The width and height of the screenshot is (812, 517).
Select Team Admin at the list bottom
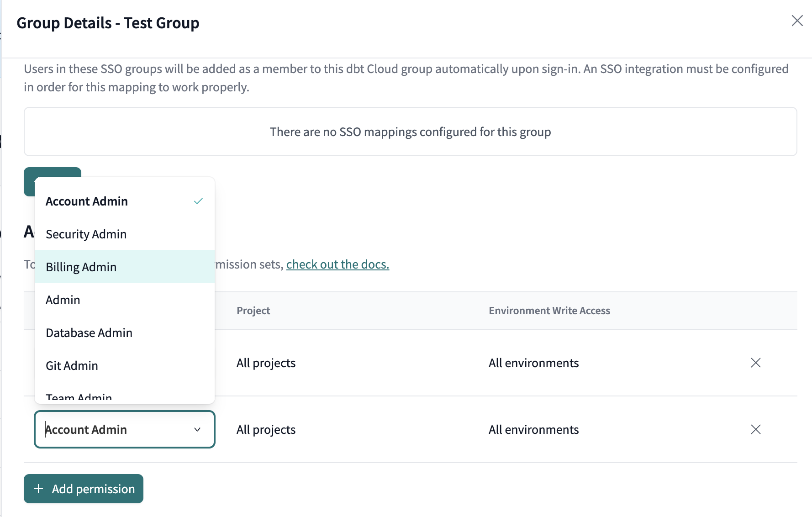pos(78,396)
